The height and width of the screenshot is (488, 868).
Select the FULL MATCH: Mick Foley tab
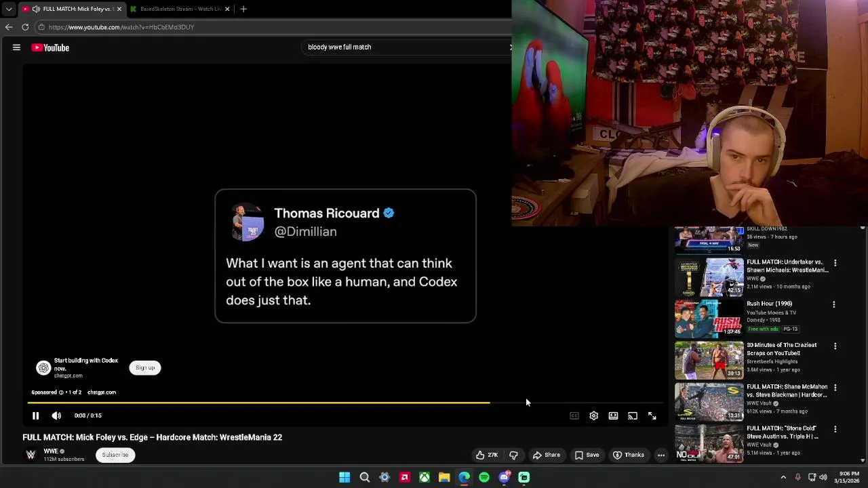point(71,9)
